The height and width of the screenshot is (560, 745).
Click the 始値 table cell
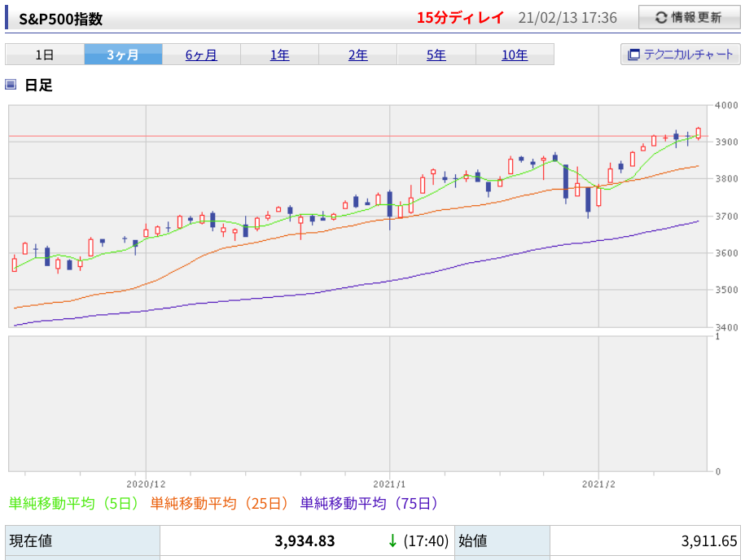[502, 540]
